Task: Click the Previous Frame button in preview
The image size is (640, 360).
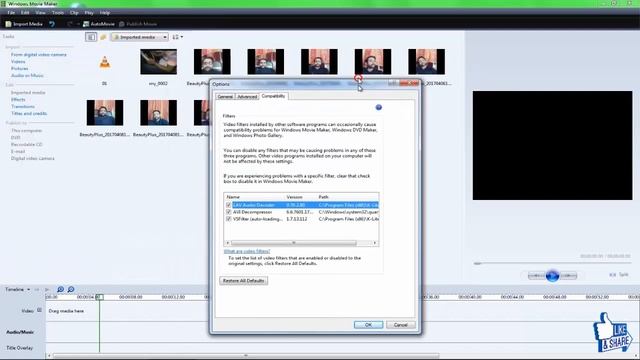Action: pyautogui.click(x=537, y=276)
